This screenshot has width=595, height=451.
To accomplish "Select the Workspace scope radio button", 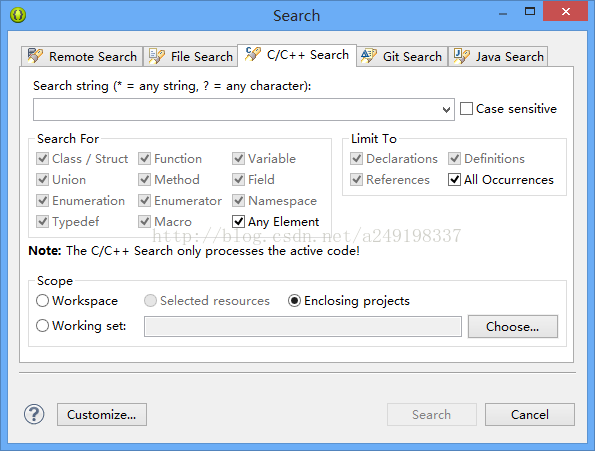I will [x=42, y=301].
